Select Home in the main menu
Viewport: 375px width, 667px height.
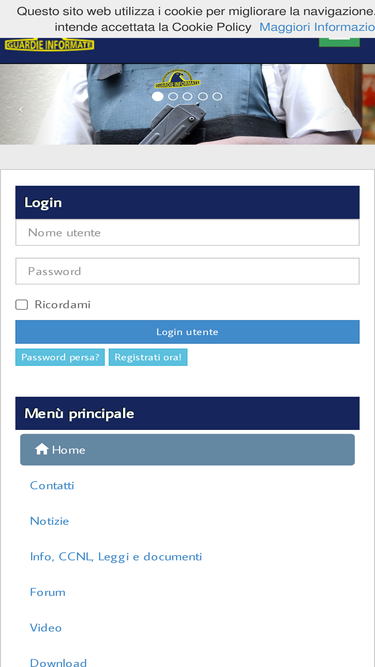(188, 450)
